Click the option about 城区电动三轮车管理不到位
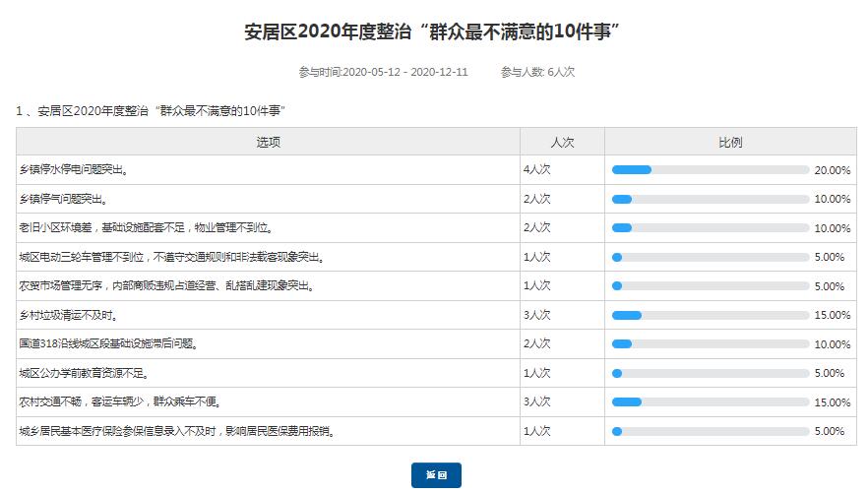Image resolution: width=868 pixels, height=493 pixels. point(171,258)
